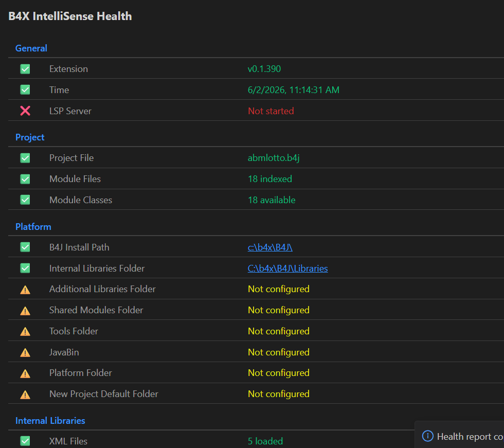Click the red X icon beside LSP Server
Image resolution: width=504 pixels, height=448 pixels.
point(25,111)
